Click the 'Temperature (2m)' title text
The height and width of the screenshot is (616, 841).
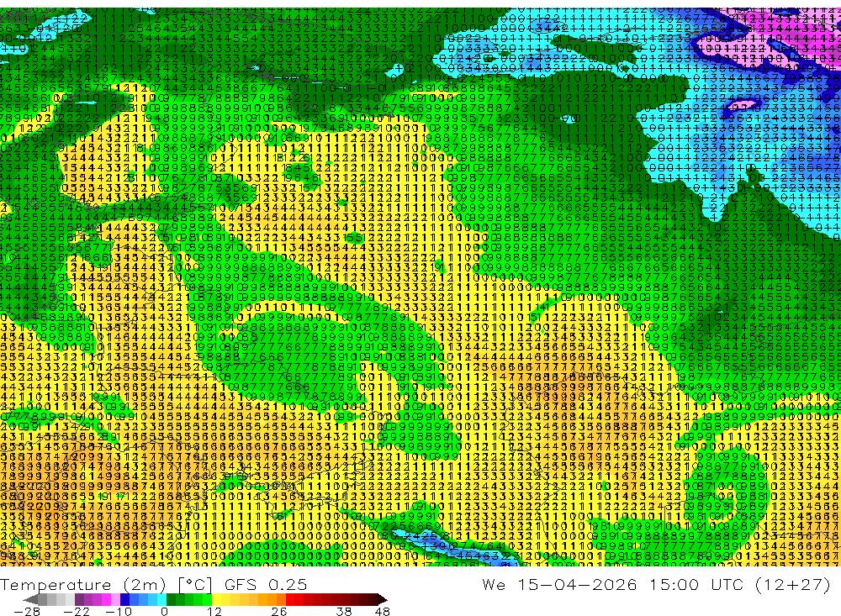(83, 585)
